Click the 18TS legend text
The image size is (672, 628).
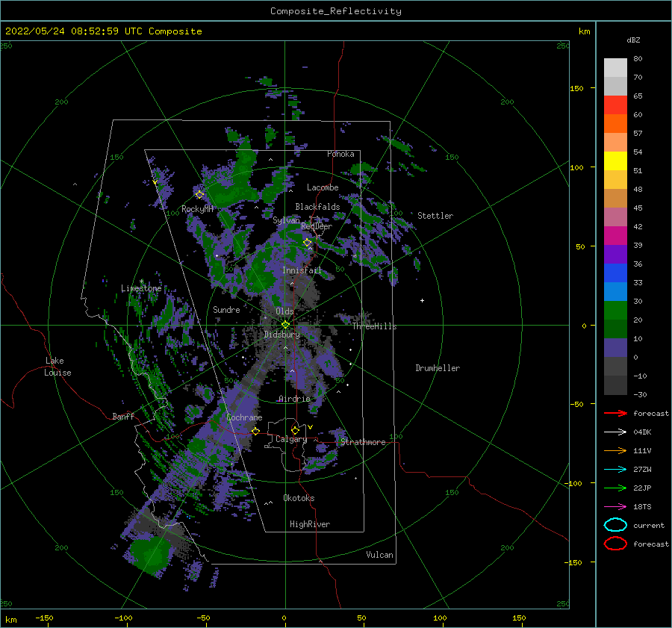[x=642, y=506]
